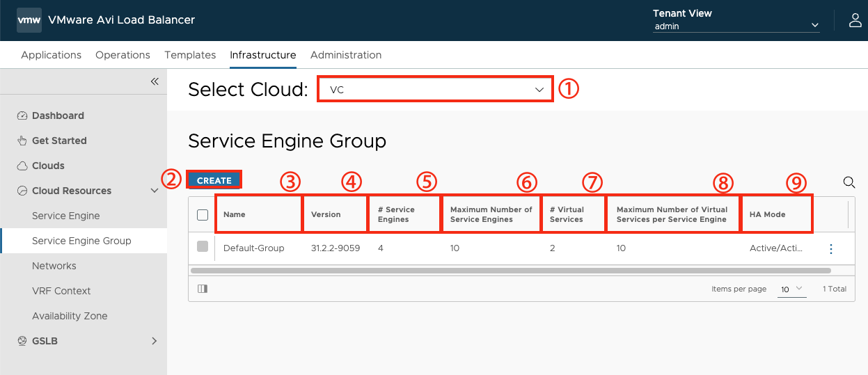This screenshot has height=375, width=868.
Task: Open VRF Context in sidebar
Action: [61, 291]
